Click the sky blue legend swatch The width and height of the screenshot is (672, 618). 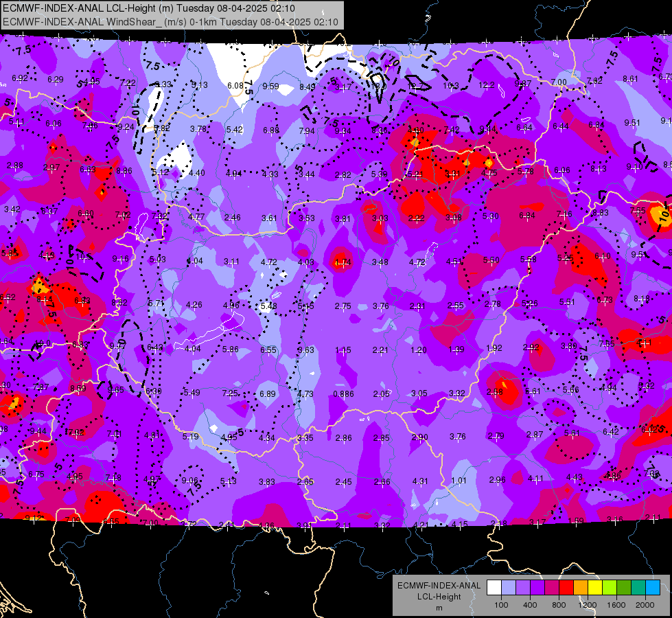(653, 588)
